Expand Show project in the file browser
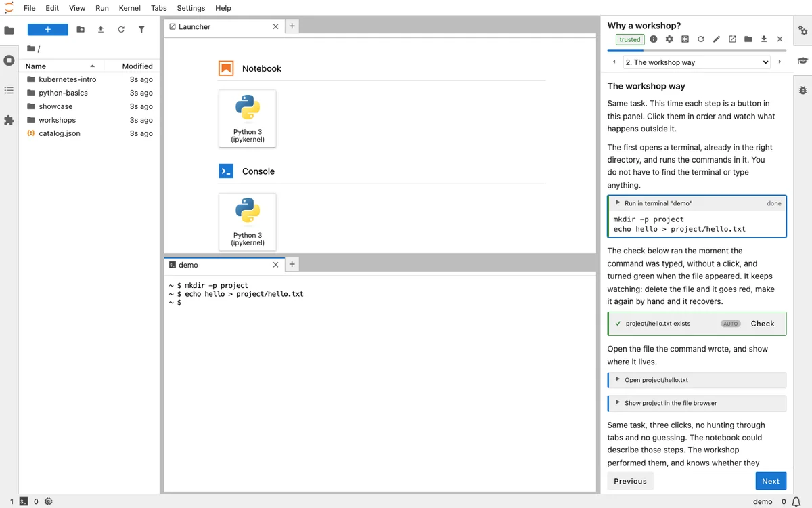 point(697,403)
